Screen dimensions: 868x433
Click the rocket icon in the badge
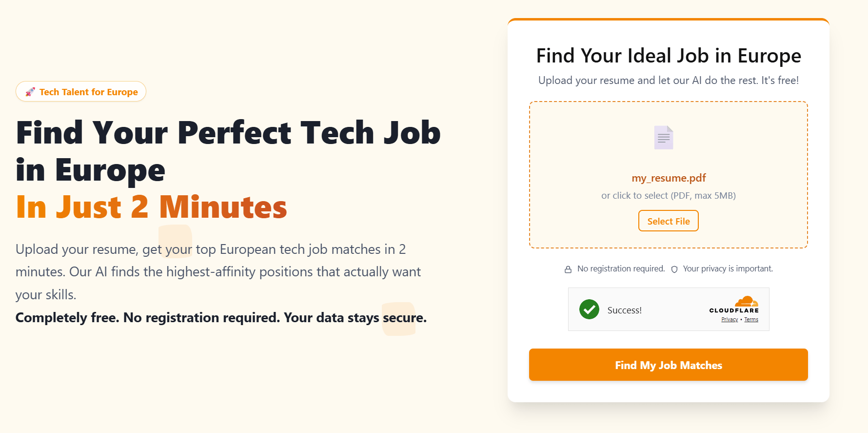(30, 92)
